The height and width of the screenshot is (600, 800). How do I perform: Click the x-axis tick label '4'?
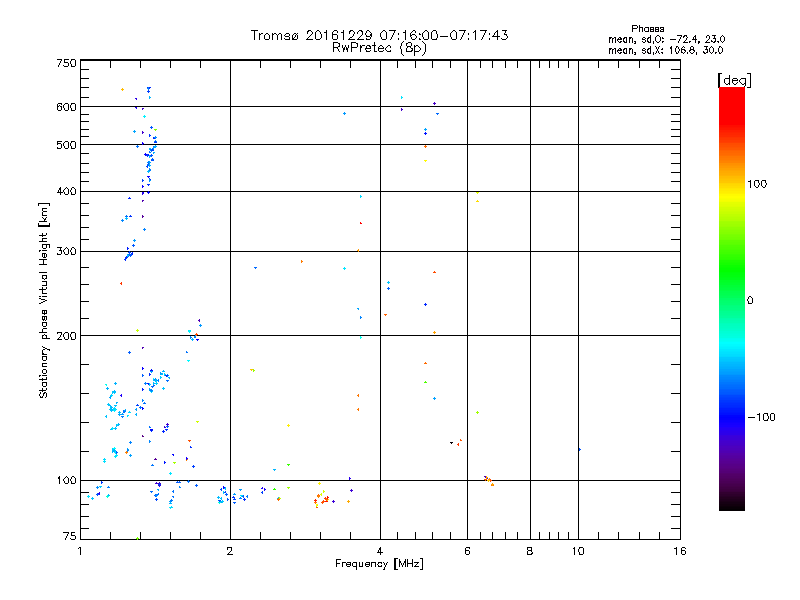tap(380, 551)
